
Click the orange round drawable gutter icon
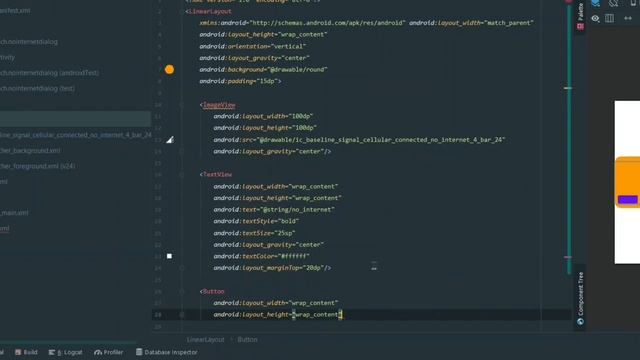tap(169, 69)
